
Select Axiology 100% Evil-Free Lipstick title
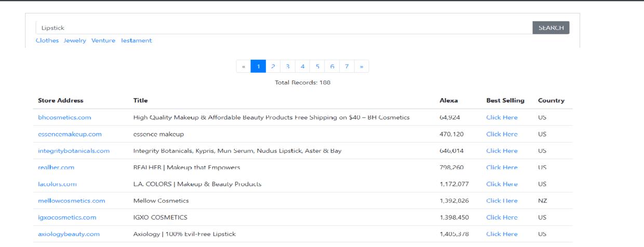pyautogui.click(x=184, y=234)
